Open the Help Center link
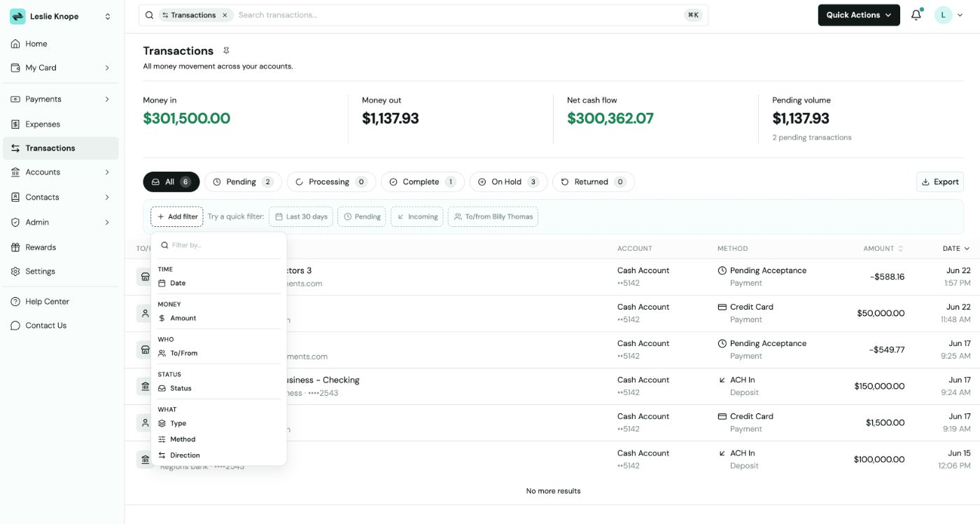This screenshot has height=524, width=980. coord(61,301)
